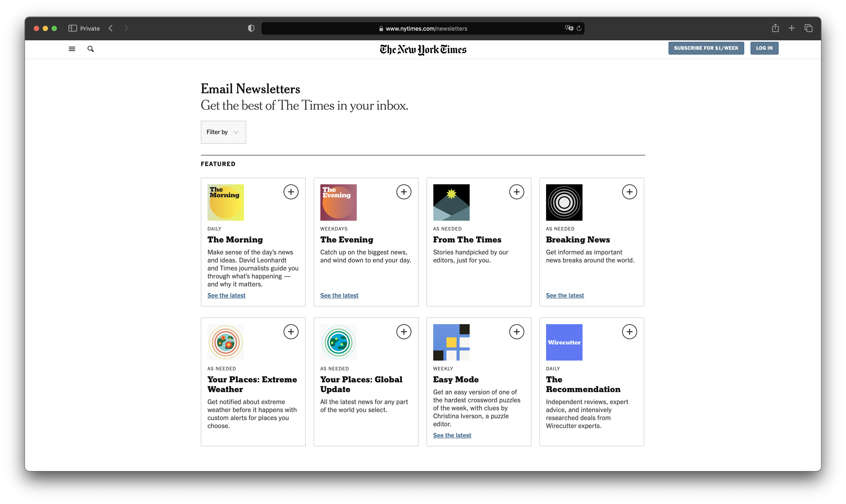This screenshot has height=504, width=846.
Task: Click the WEEKLY label on Easy Mode
Action: (x=443, y=369)
